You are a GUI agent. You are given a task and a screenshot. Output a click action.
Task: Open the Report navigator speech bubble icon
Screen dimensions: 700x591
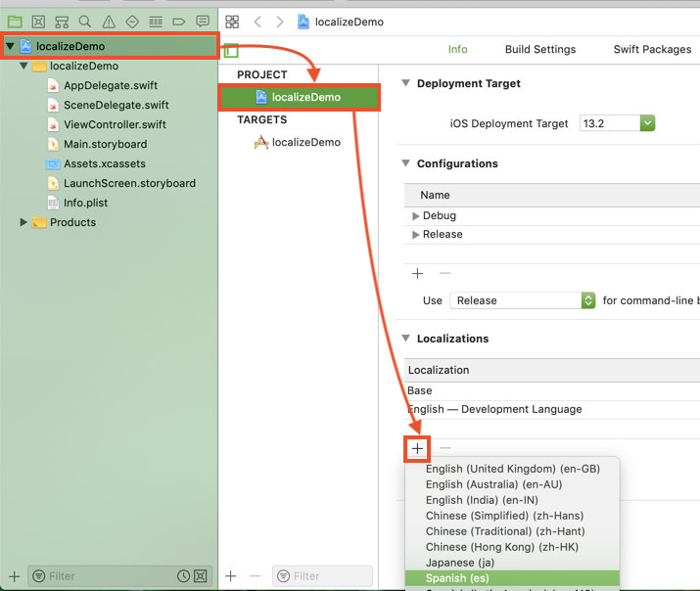tap(203, 22)
